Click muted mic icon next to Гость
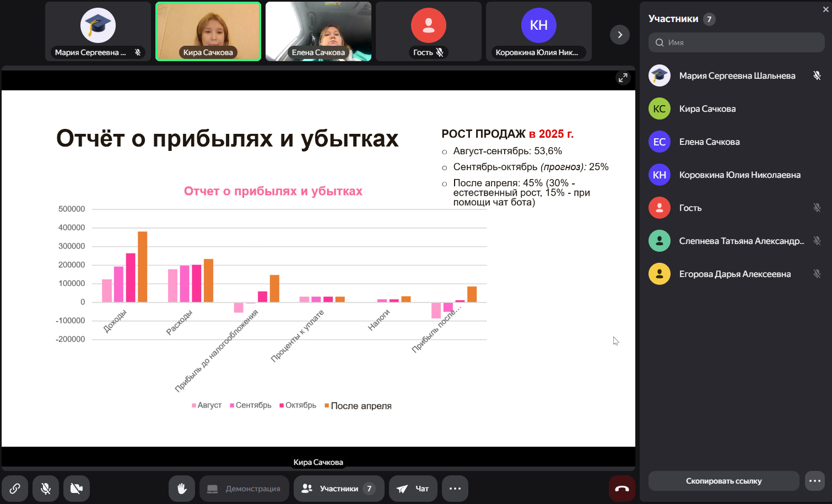The height and width of the screenshot is (504, 832). [x=817, y=208]
